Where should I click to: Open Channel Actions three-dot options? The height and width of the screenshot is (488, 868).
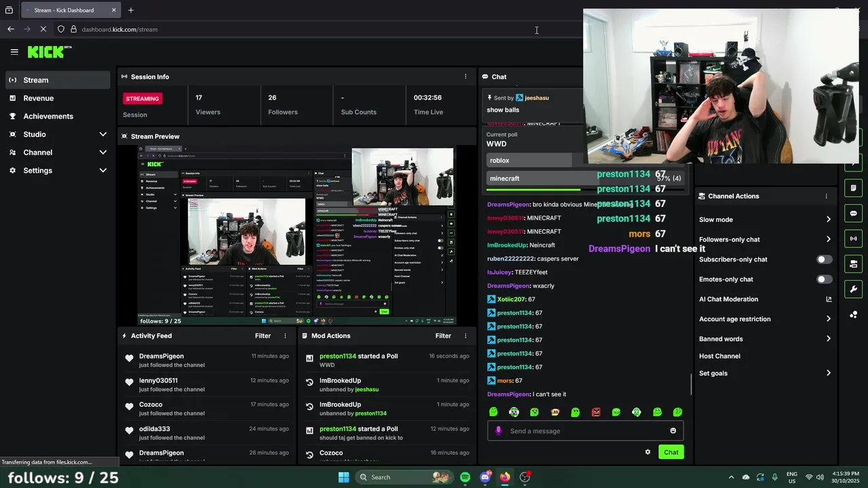(826, 196)
